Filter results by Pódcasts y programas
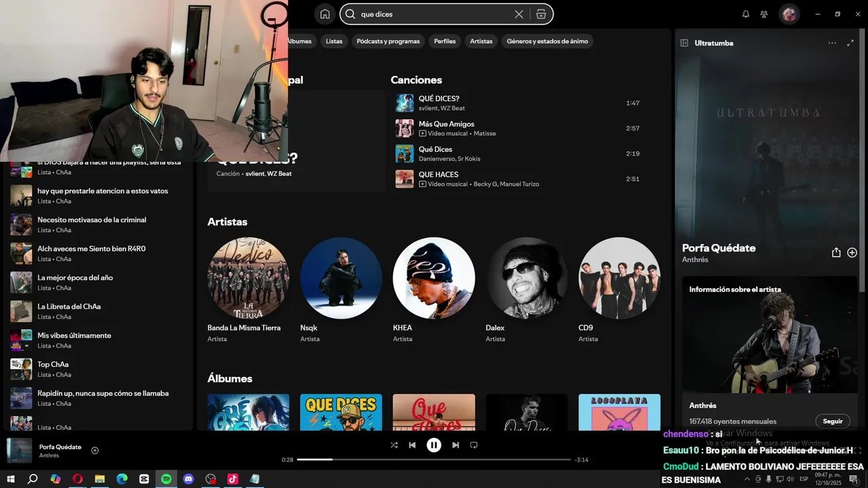868x488 pixels. (388, 41)
